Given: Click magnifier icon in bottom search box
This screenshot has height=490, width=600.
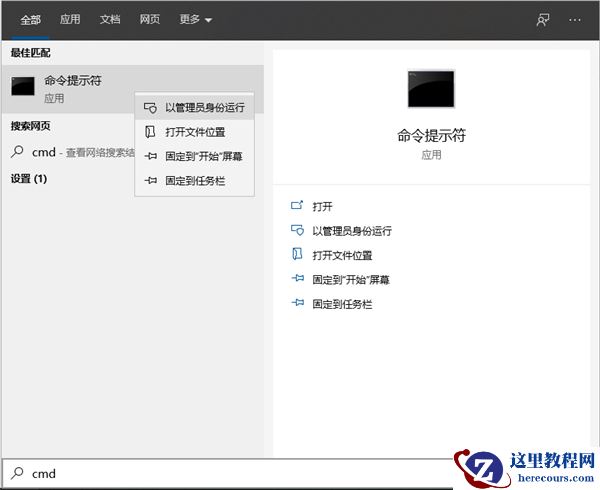Looking at the screenshot, I should [17, 473].
